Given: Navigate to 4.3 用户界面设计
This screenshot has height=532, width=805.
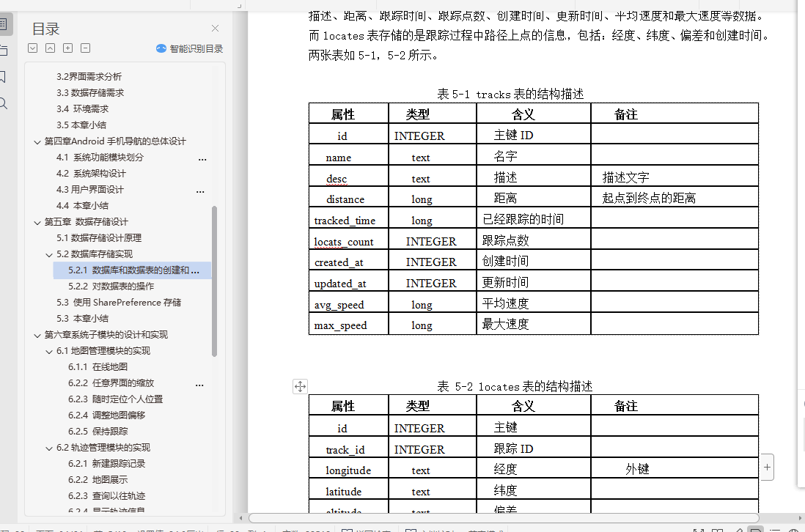Looking at the screenshot, I should point(90,190).
